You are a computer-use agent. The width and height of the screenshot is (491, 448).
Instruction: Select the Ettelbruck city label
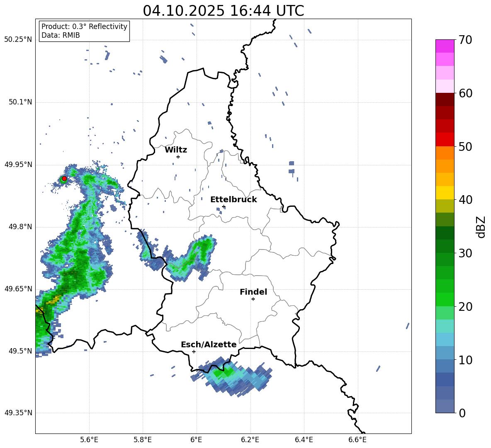coord(233,200)
